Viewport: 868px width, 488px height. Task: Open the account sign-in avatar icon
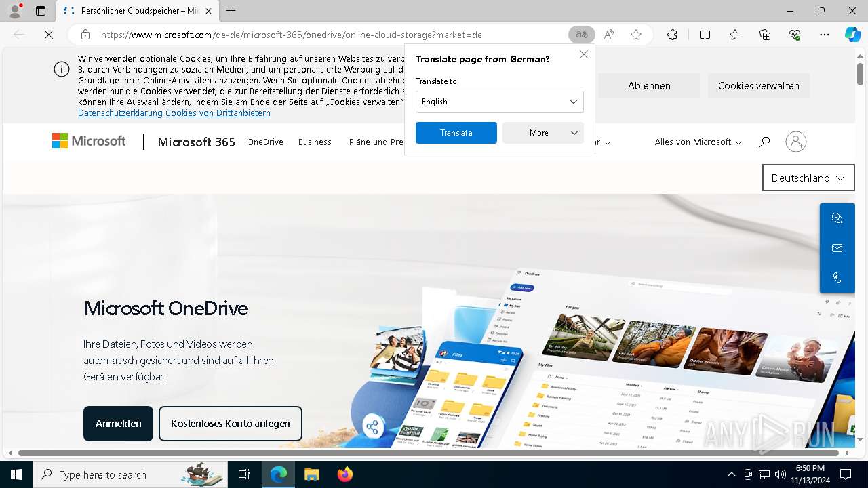pos(796,142)
